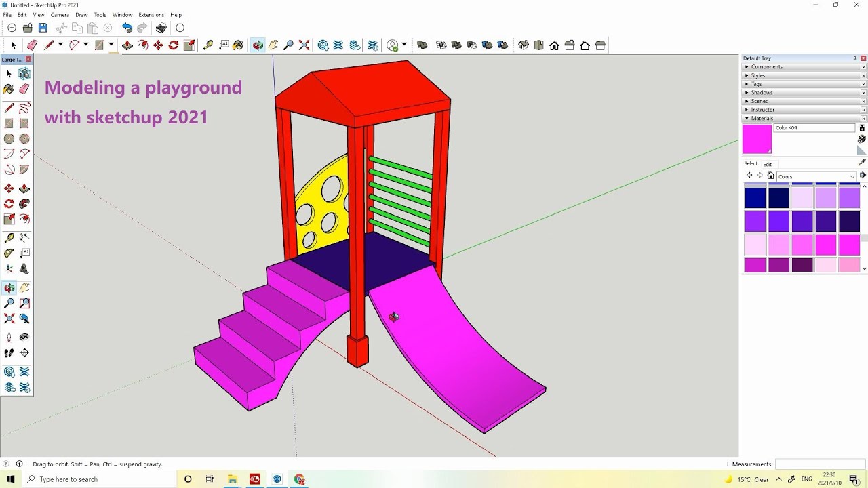This screenshot has height=488, width=868.
Task: Open the Tools menu
Action: click(100, 14)
